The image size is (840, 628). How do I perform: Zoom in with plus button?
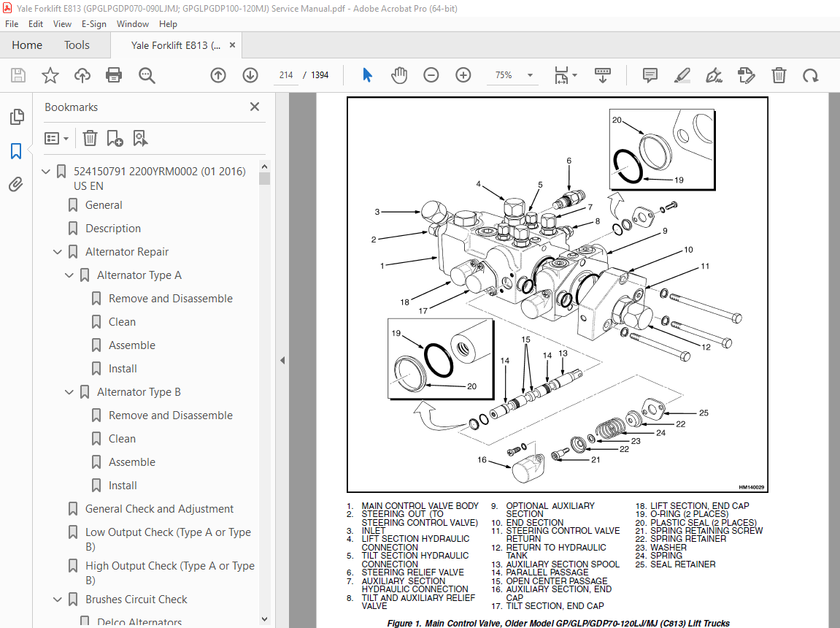(x=463, y=75)
